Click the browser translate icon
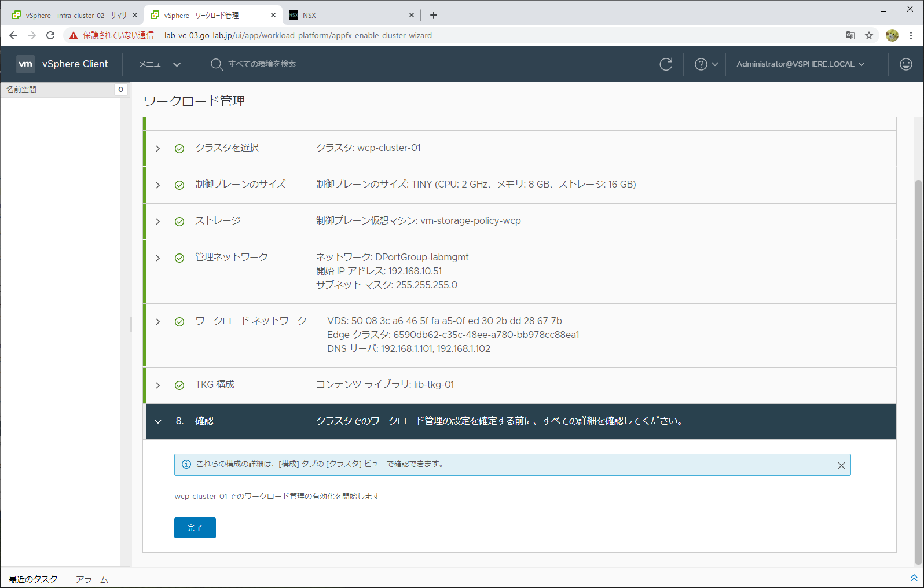This screenshot has height=588, width=924. click(850, 35)
